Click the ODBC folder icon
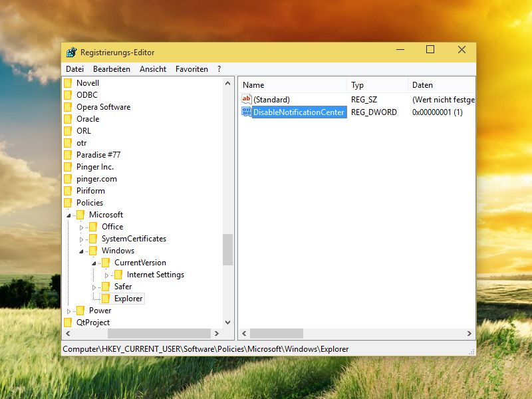This screenshot has width=532, height=399. (x=68, y=95)
